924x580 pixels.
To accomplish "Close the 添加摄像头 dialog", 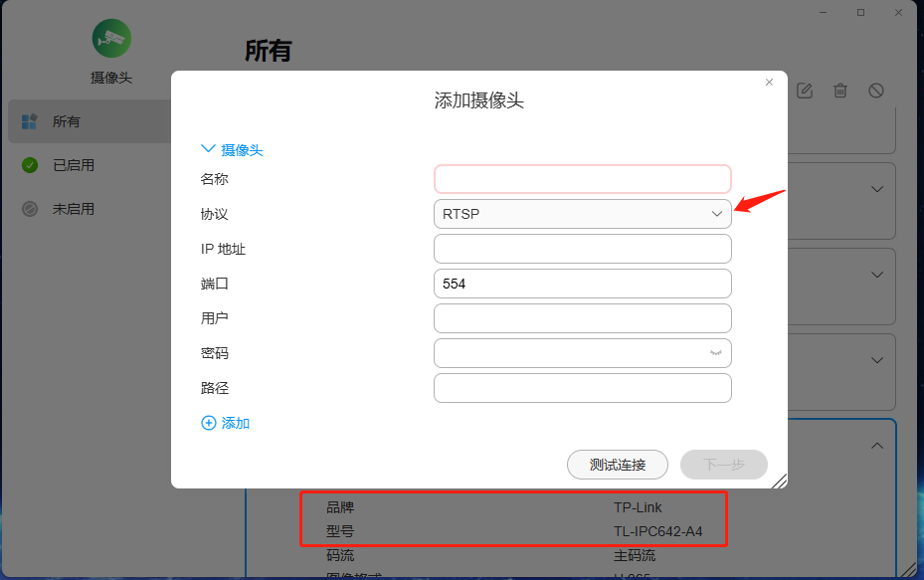I will [769, 82].
